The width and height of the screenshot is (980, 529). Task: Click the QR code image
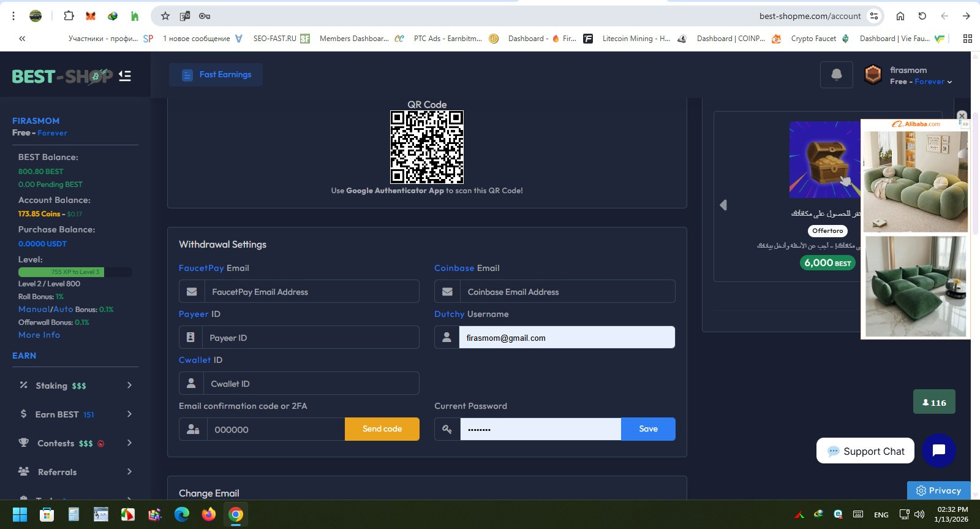coord(427,147)
